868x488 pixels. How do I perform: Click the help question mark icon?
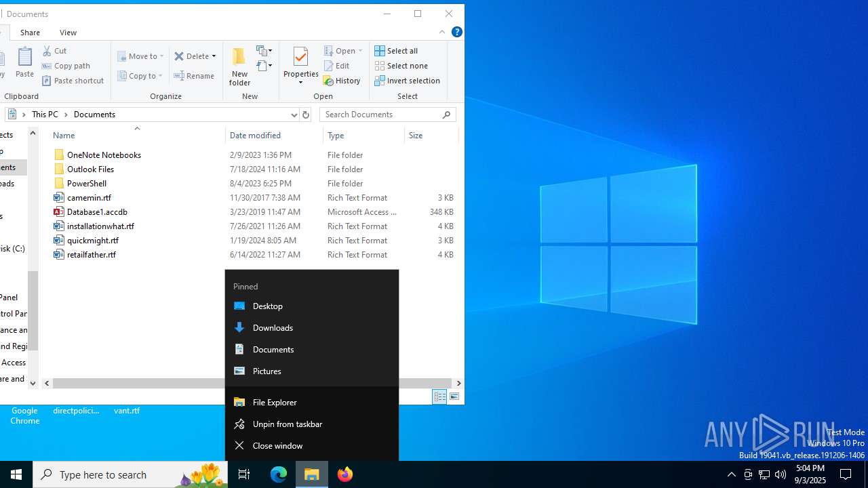(x=457, y=32)
